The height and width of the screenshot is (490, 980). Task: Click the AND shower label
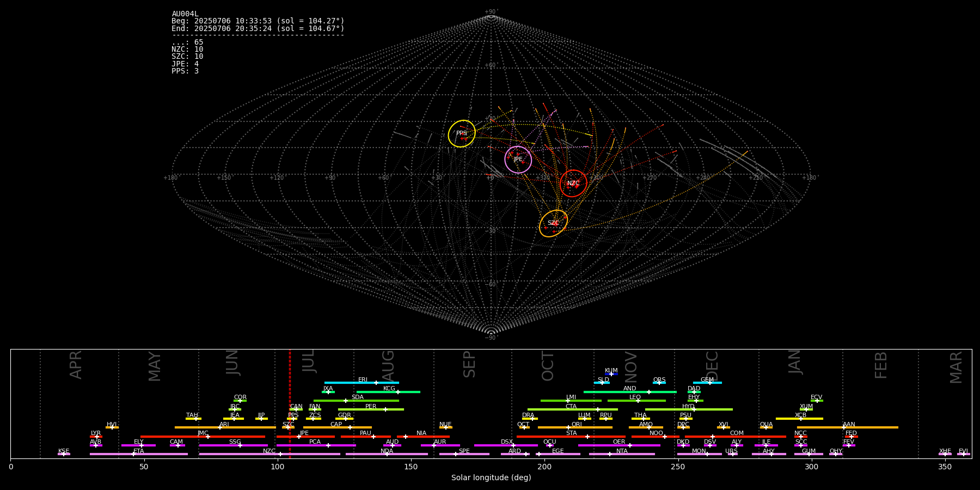point(630,389)
